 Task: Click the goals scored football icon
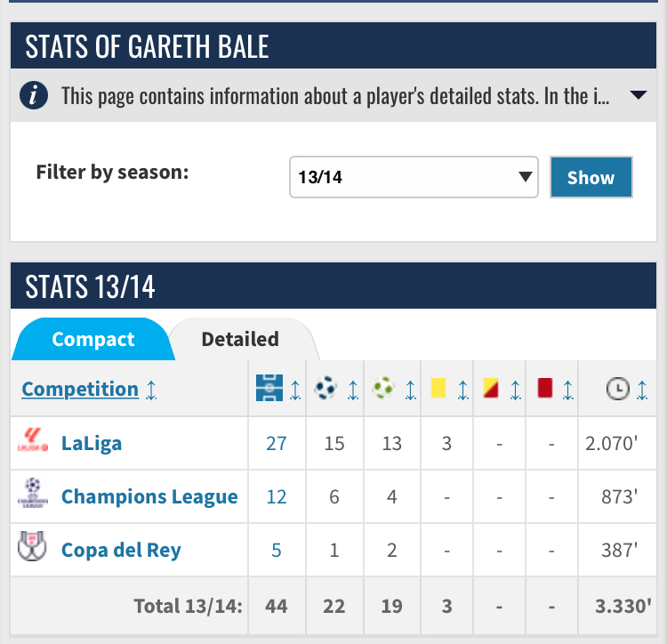point(326,388)
